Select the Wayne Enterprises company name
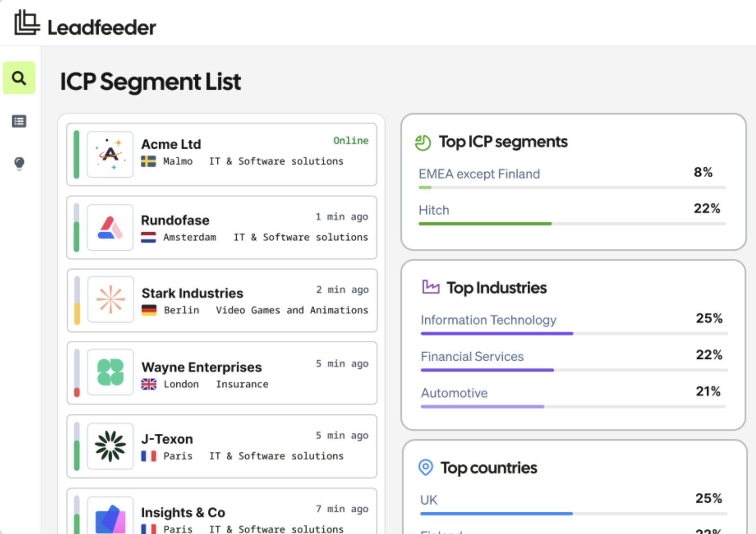Screen dimensions: 756x534 (202, 367)
